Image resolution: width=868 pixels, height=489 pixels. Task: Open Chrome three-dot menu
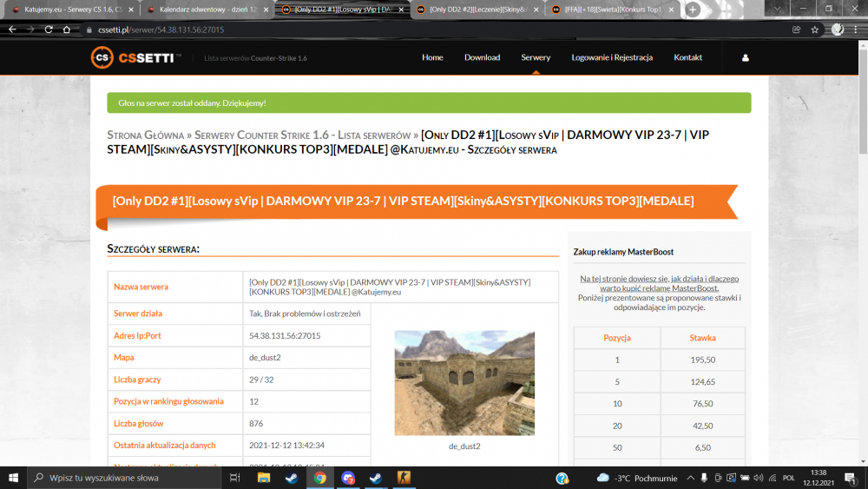856,30
